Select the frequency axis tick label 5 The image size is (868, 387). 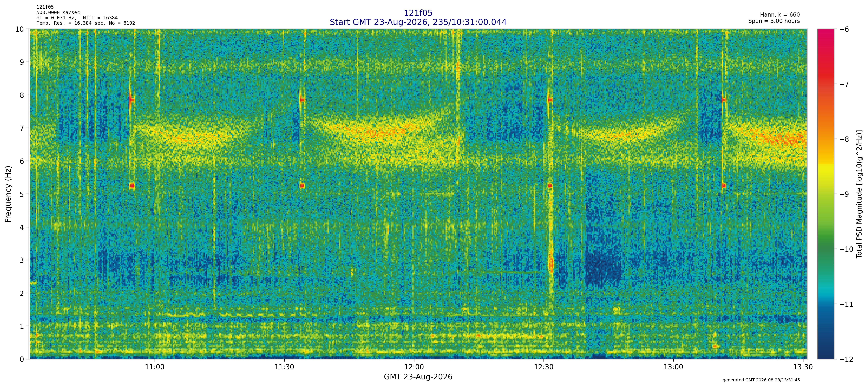coord(22,194)
